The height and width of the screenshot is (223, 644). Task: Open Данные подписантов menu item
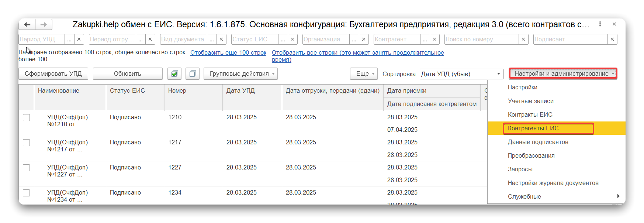coord(557,142)
